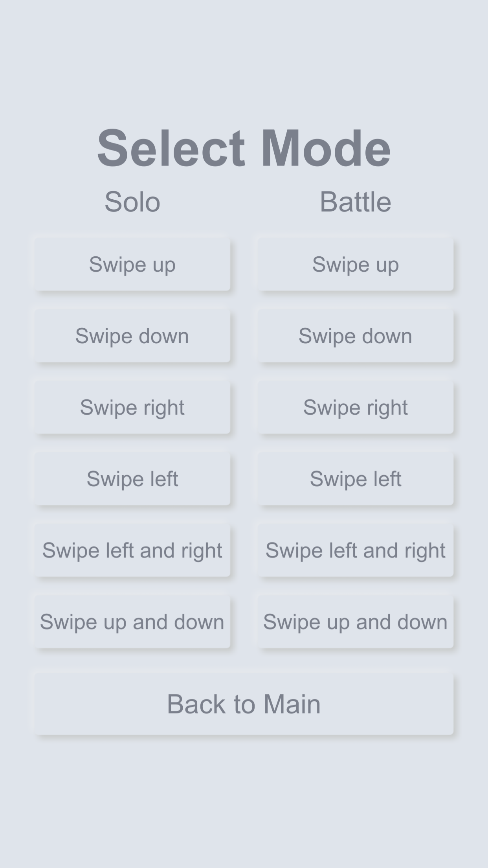Click the word "Main" in Back to Main
Viewport: 488px width, 868px height.
coord(292,704)
